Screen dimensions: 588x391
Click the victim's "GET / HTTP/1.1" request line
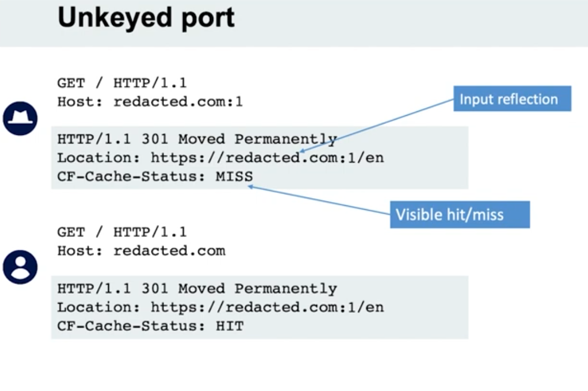[x=122, y=232]
